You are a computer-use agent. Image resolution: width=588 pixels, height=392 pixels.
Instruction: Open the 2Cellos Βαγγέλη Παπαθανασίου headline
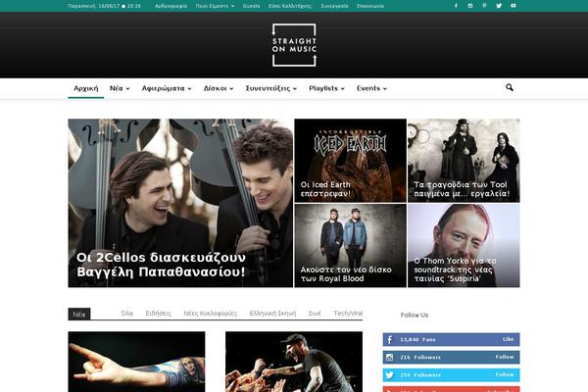point(161,265)
